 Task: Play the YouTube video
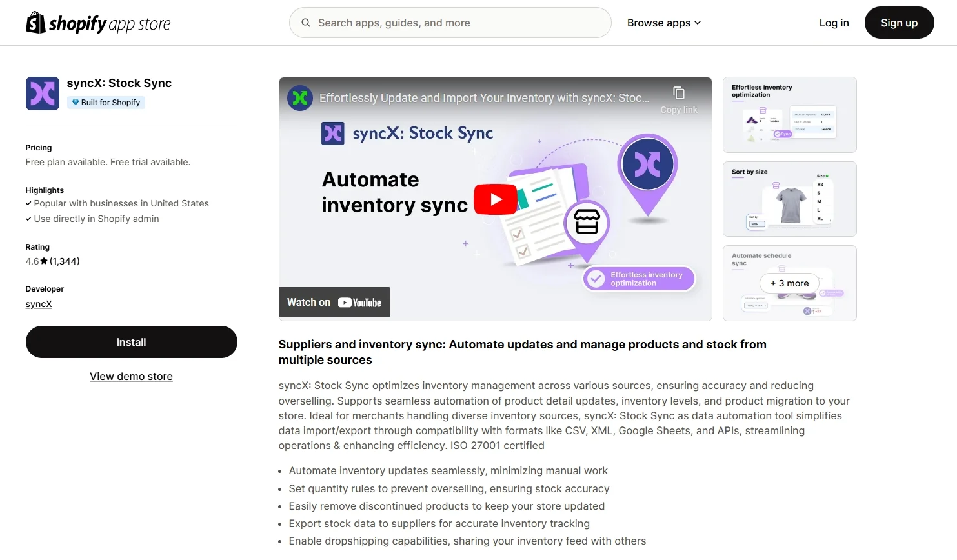(496, 199)
